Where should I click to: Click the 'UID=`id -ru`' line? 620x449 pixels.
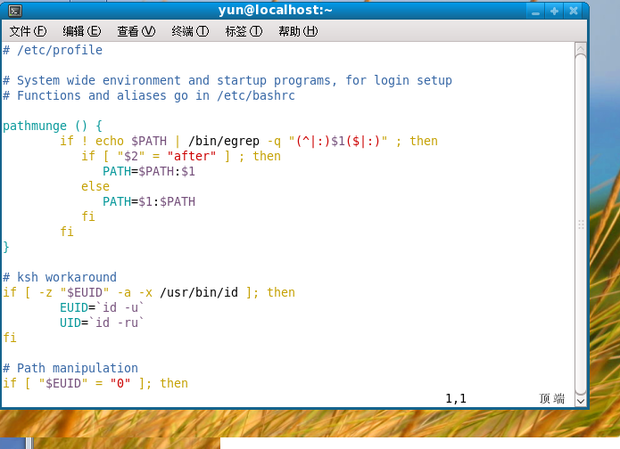click(102, 323)
